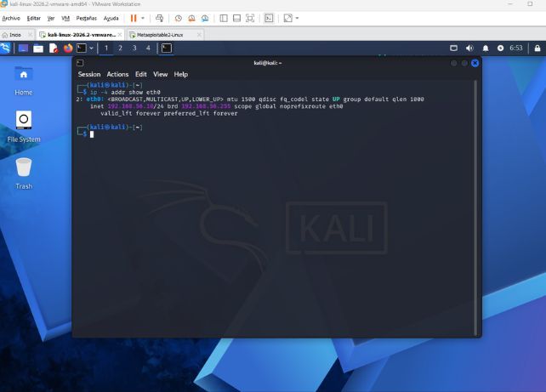Open the VMware Ayuda menu
Image resolution: width=546 pixels, height=392 pixels.
[x=111, y=18]
